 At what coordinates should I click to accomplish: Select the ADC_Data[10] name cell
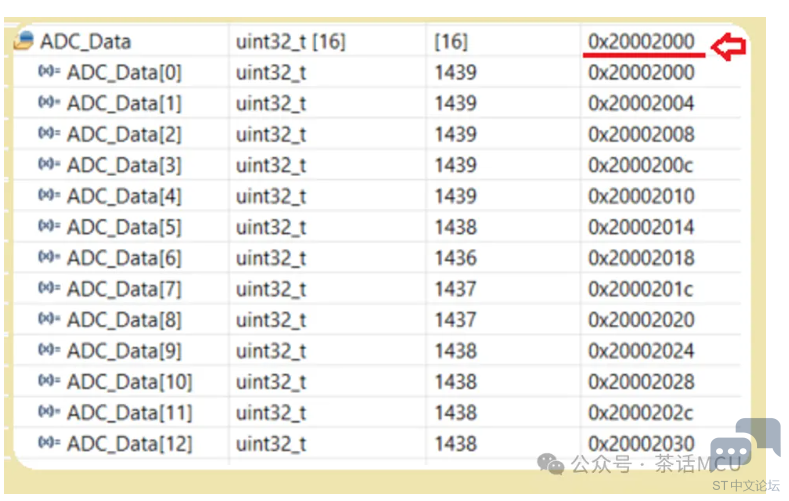tap(130, 382)
